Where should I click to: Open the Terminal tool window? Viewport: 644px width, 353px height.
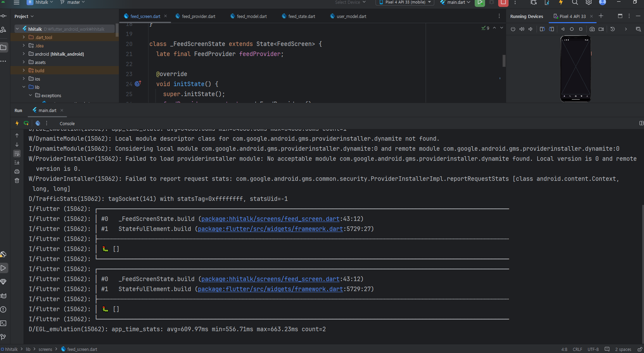pyautogui.click(x=3, y=323)
